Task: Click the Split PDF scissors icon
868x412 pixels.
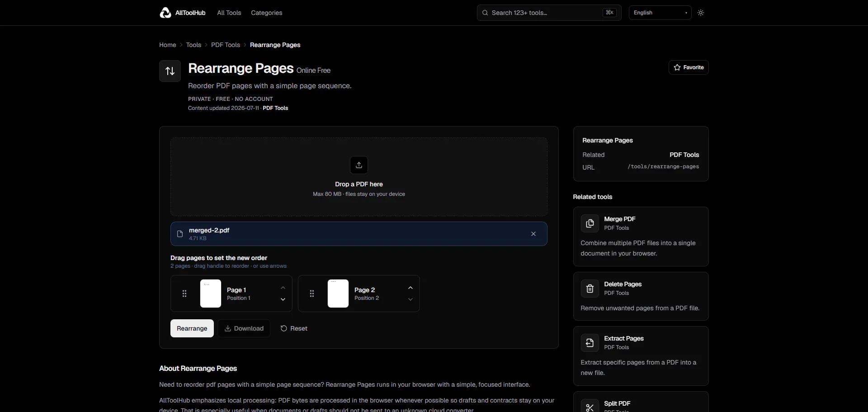Action: click(x=590, y=407)
